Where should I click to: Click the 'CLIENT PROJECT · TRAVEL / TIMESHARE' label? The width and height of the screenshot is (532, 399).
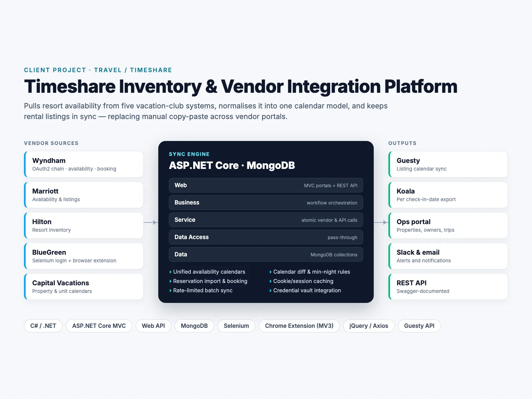click(98, 70)
